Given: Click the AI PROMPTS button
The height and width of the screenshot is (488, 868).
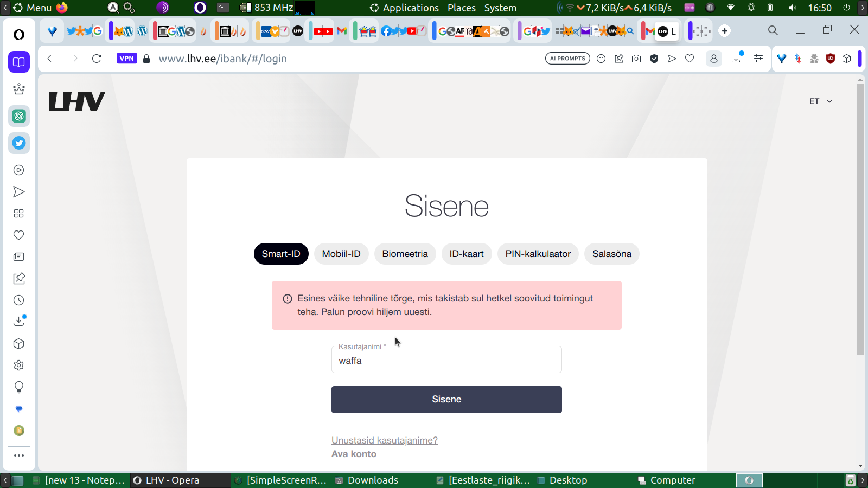Looking at the screenshot, I should 567,59.
